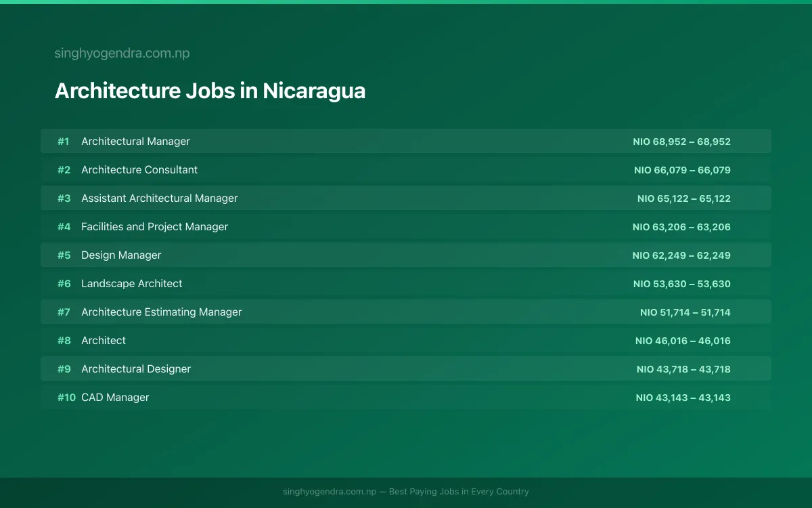
Task: Select the CAD Manager job name
Action: pyautogui.click(x=115, y=398)
